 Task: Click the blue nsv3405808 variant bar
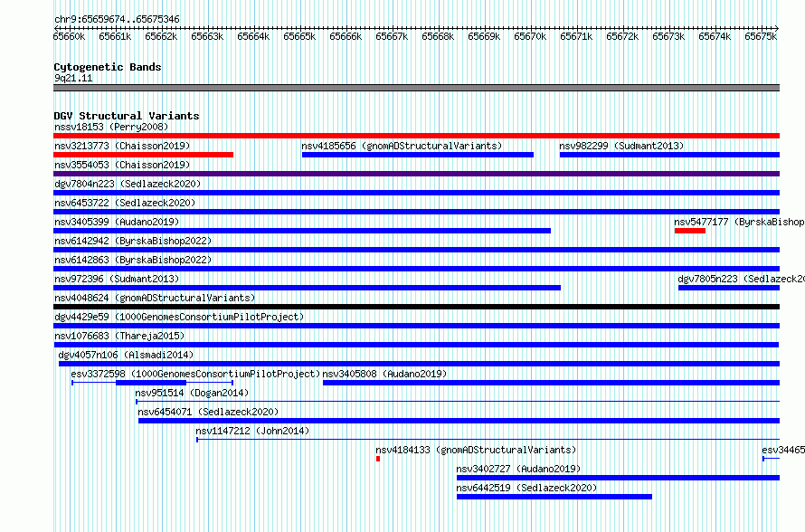tap(552, 383)
